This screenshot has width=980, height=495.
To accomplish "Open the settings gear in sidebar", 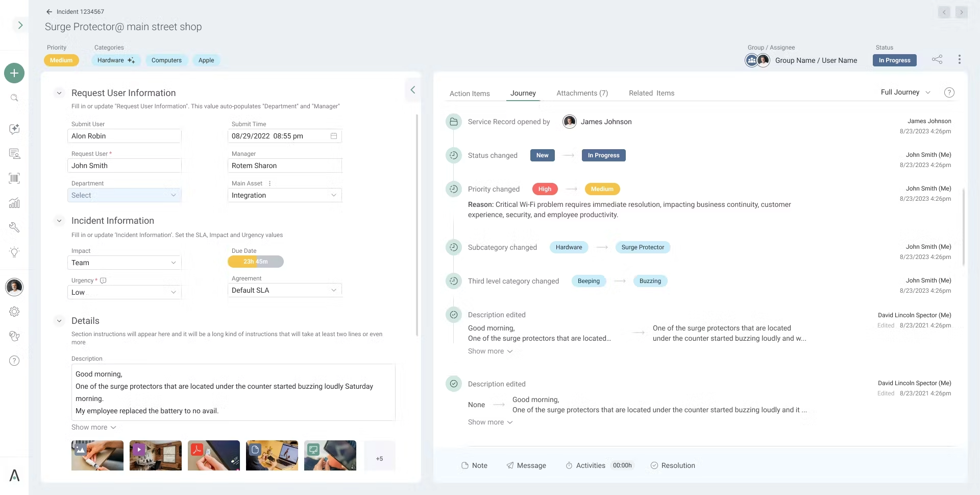I will [x=14, y=312].
